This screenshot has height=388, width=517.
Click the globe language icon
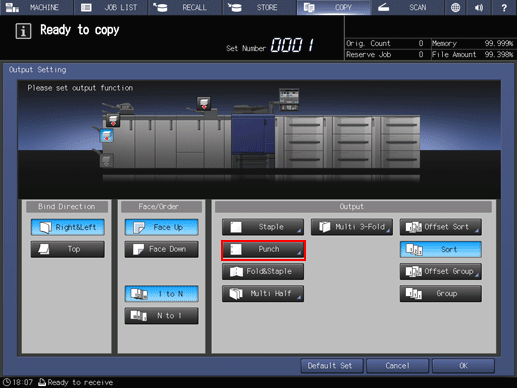(455, 7)
